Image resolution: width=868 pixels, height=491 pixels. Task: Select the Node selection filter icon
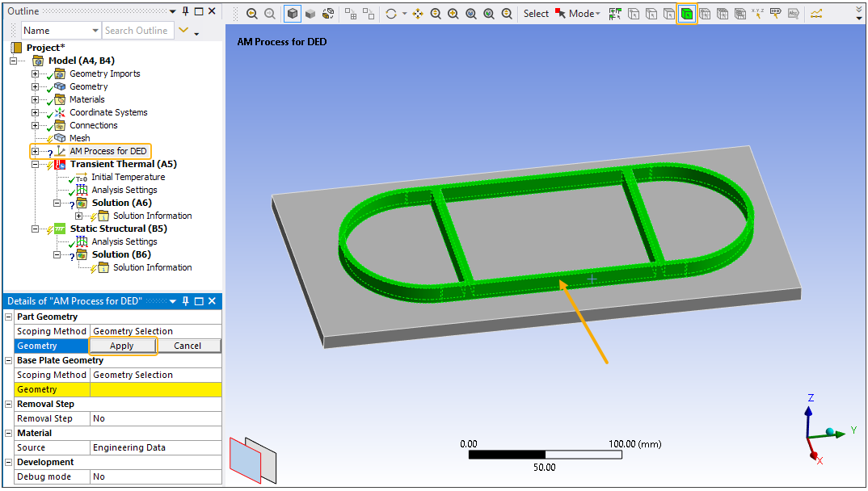point(705,14)
